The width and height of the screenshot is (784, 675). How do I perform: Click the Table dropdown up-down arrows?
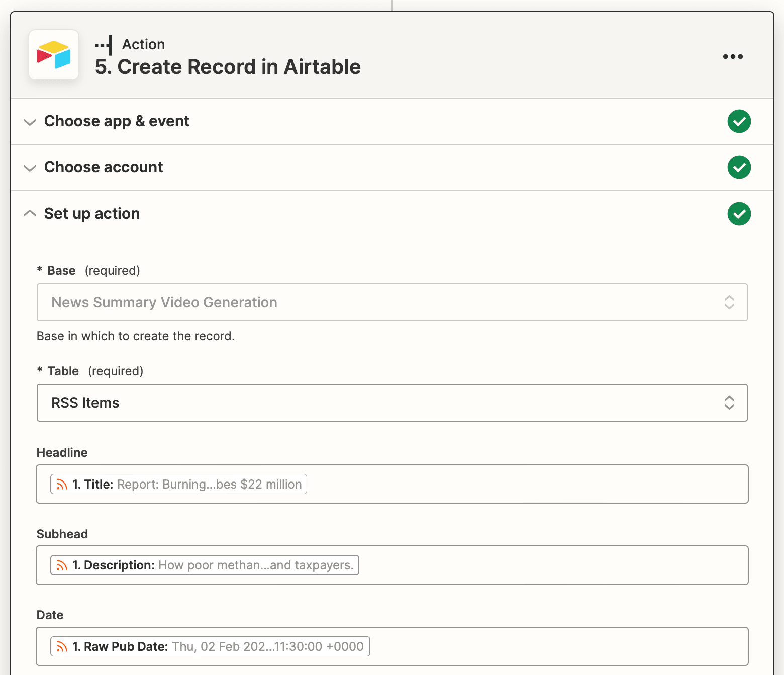[x=729, y=403]
